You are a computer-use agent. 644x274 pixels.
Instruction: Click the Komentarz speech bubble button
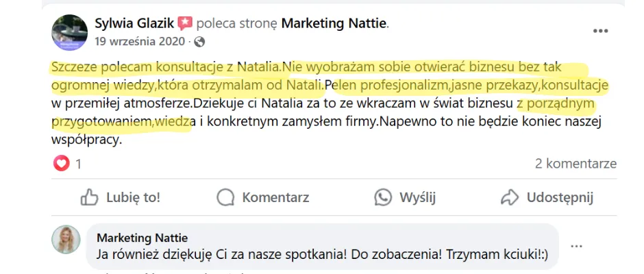pos(263,198)
